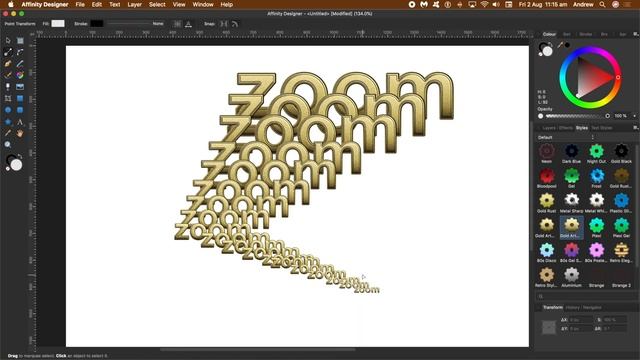The height and width of the screenshot is (360, 640).
Task: Select the Move tool arrow
Action: [x=8, y=40]
